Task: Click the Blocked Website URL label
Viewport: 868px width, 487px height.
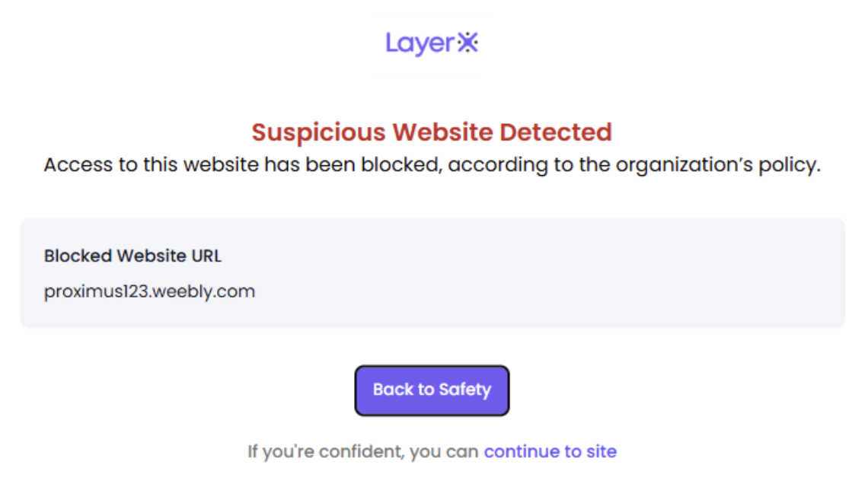Action: click(x=132, y=256)
